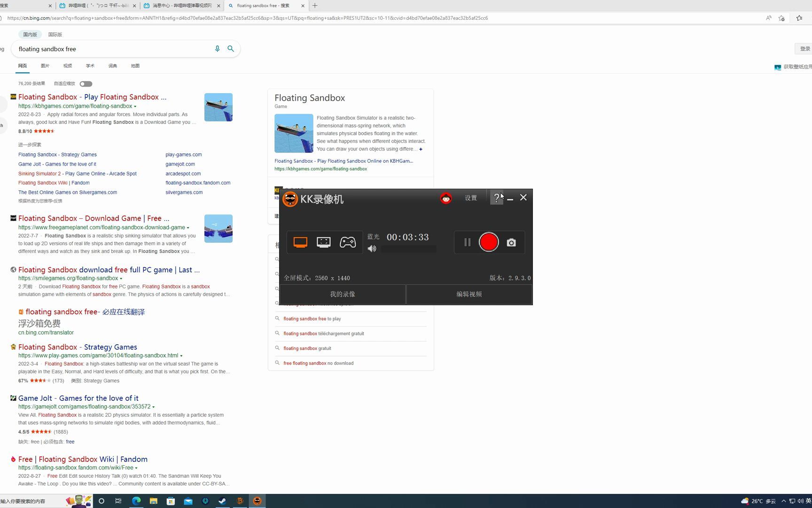Open 设置 in KK录像机
Screen dimensions: 812x508
471,198
